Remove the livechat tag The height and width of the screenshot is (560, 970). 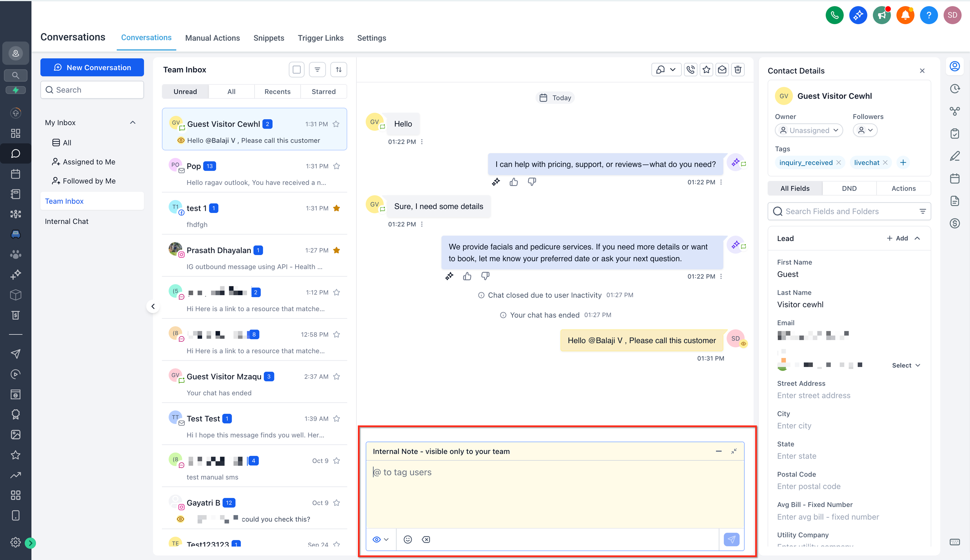click(x=885, y=163)
